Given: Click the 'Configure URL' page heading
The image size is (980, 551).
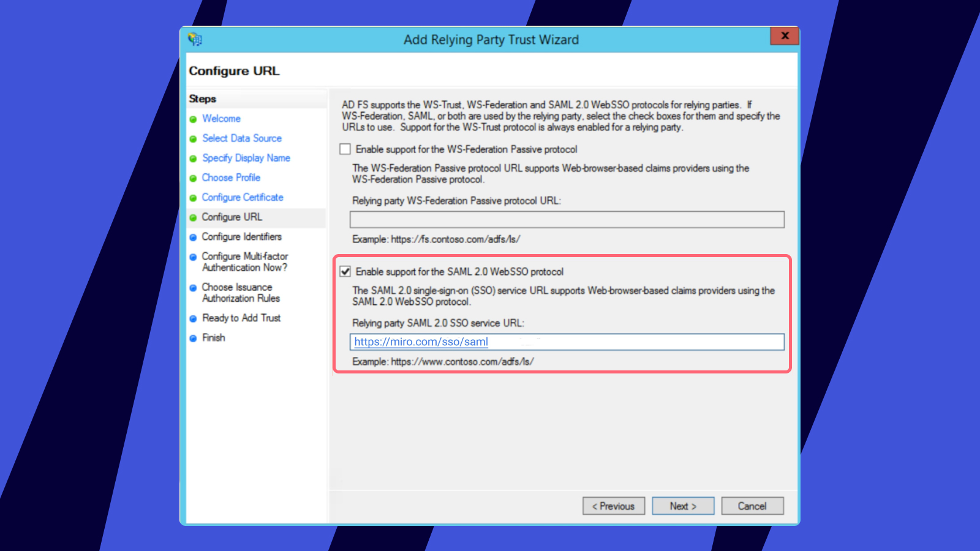Looking at the screenshot, I should tap(234, 71).
